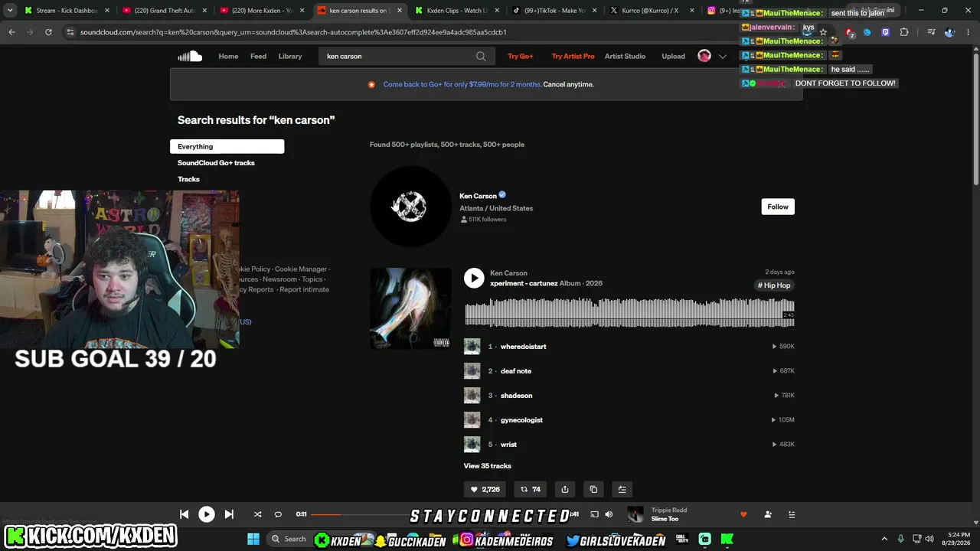The height and width of the screenshot is (551, 980).
Task: Follow the artist of the playing track
Action: point(768,514)
